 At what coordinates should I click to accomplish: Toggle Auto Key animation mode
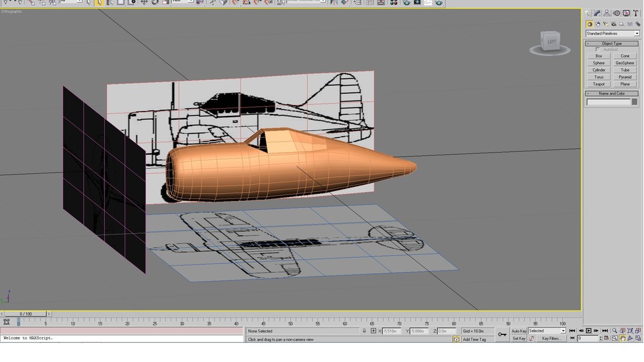point(518,331)
